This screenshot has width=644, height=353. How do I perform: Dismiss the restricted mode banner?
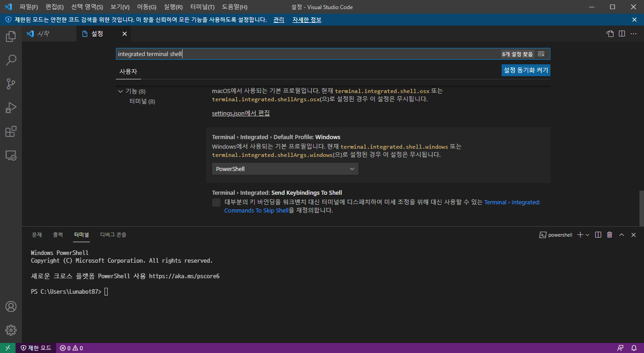634,20
